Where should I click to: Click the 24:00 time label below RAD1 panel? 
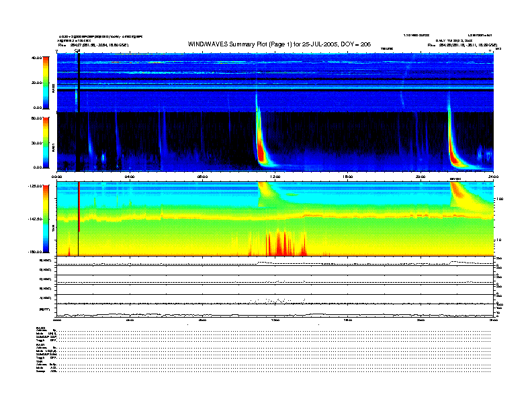click(x=493, y=177)
